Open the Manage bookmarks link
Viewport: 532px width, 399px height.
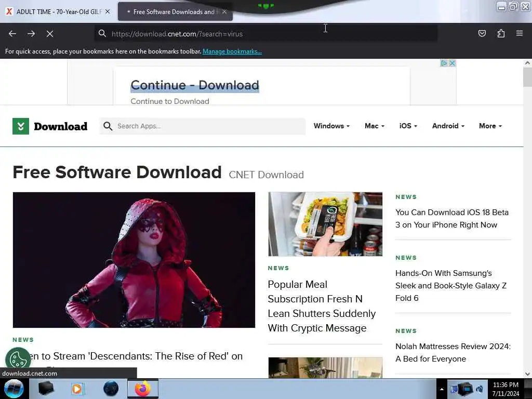(232, 51)
